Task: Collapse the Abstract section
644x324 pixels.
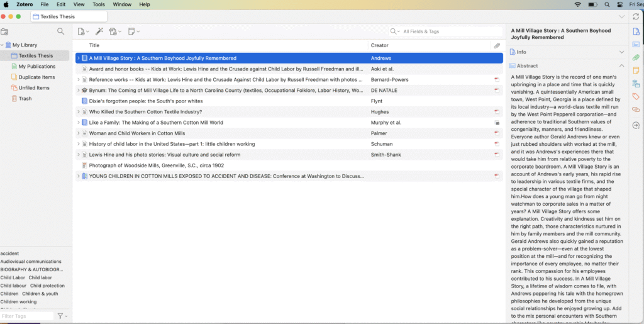Action: pos(622,65)
